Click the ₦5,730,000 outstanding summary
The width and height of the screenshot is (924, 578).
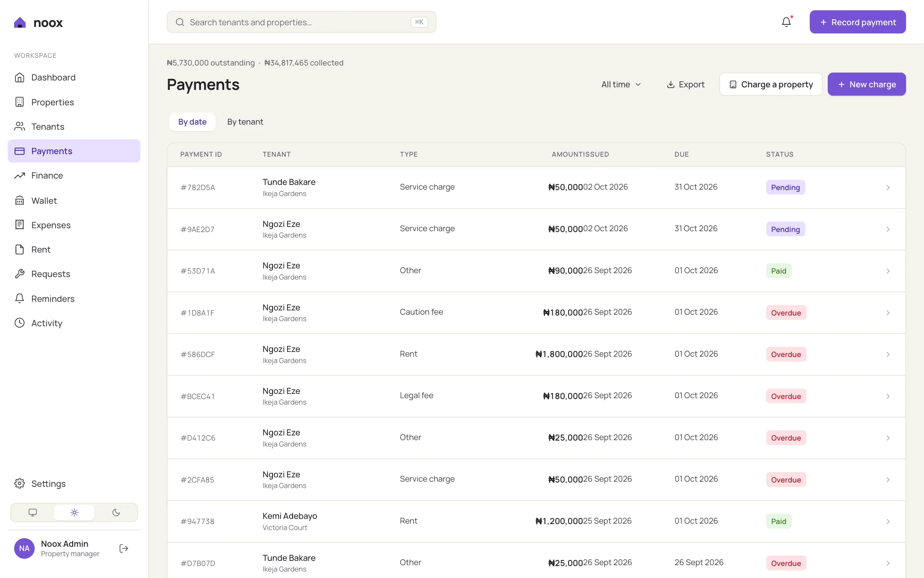[210, 63]
